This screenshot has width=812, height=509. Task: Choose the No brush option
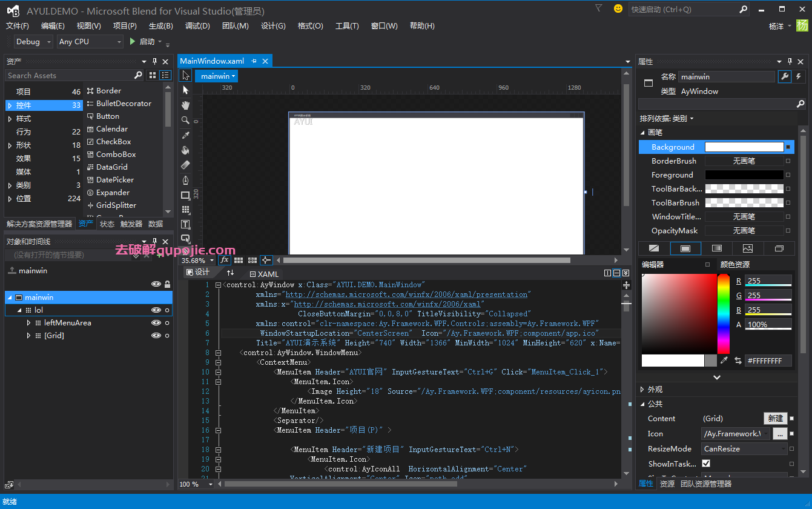point(654,248)
